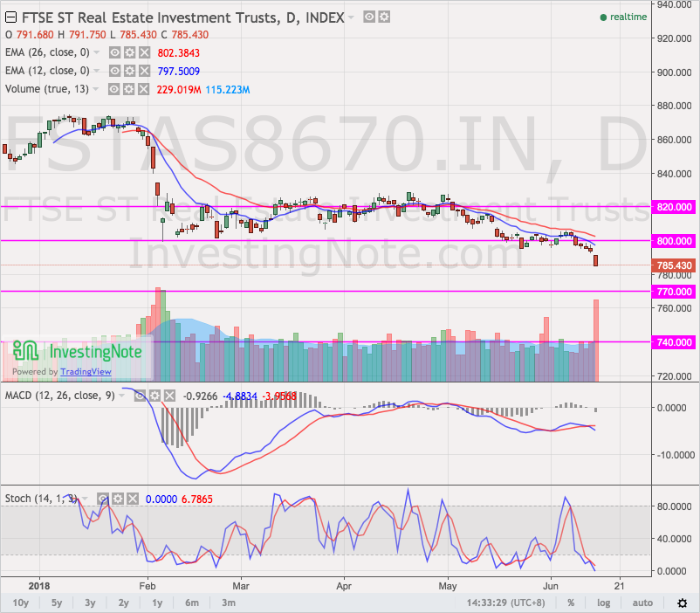Open TradingView link in the InvestingNote logo

tap(85, 371)
